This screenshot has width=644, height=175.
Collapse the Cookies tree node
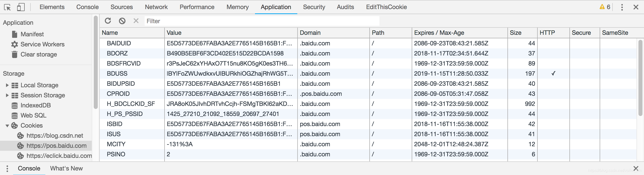(x=7, y=126)
